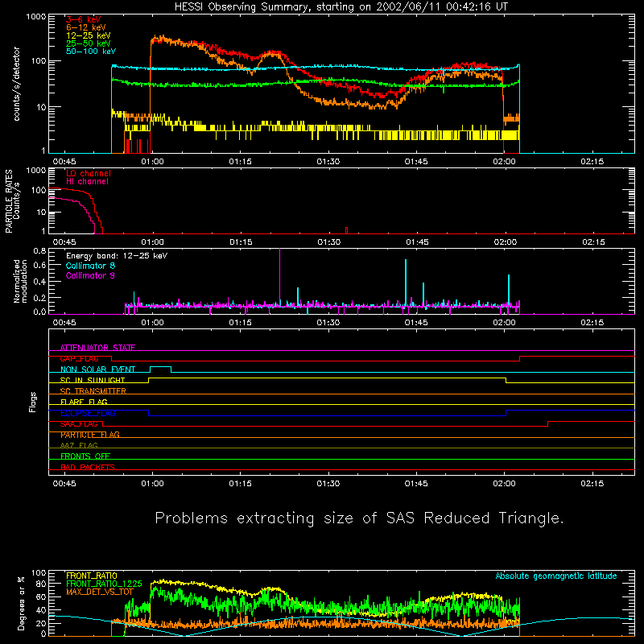Click the counts/s/detector axis label
This screenshot has height=644, width=644.
(16, 84)
